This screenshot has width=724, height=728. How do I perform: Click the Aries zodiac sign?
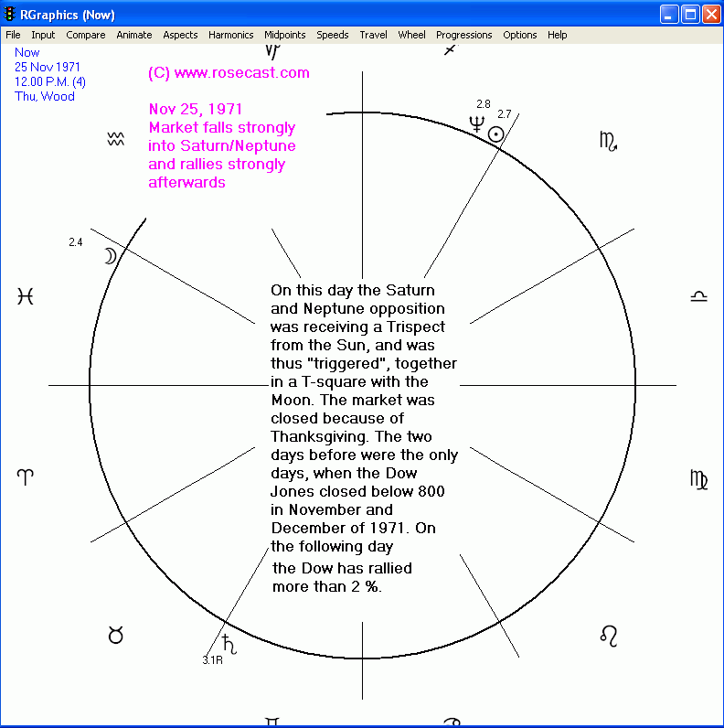[25, 476]
